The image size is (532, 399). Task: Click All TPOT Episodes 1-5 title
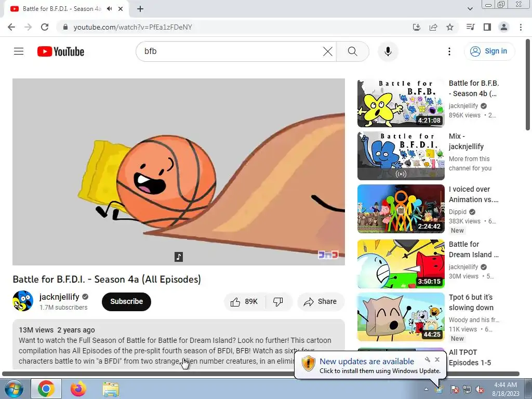click(470, 357)
